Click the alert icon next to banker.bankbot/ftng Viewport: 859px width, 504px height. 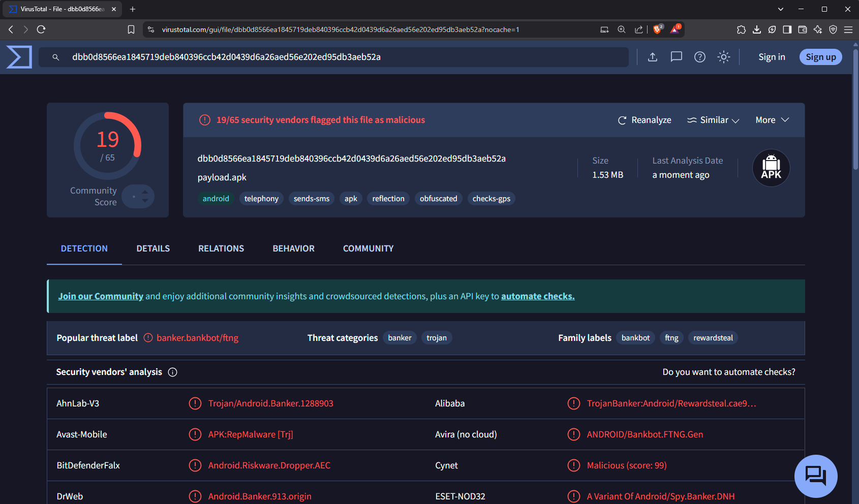click(x=148, y=338)
